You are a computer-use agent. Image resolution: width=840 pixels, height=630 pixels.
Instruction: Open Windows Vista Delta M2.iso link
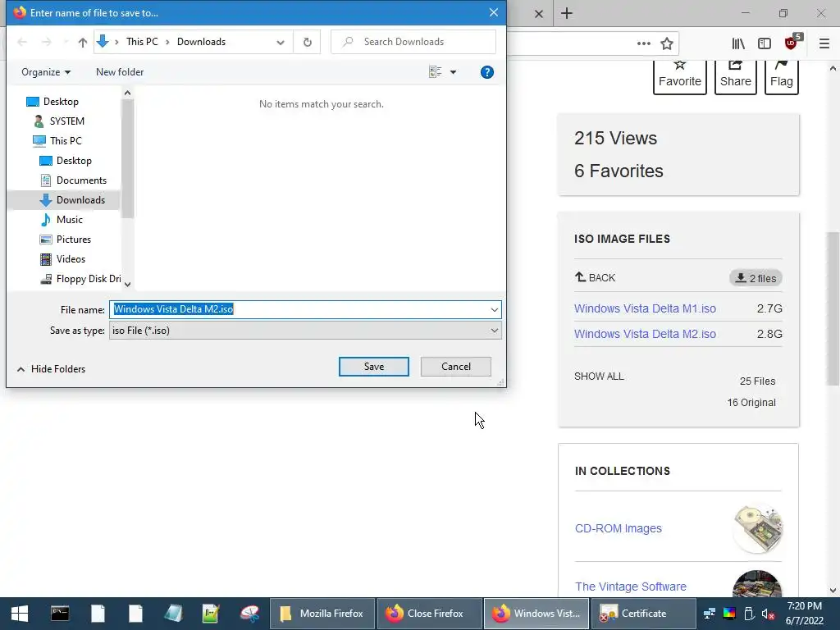[x=645, y=334]
